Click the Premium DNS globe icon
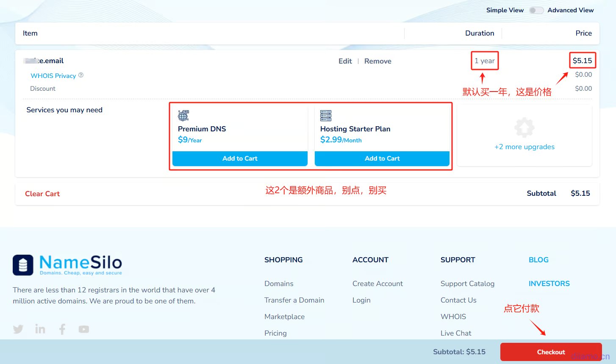 coord(183,115)
